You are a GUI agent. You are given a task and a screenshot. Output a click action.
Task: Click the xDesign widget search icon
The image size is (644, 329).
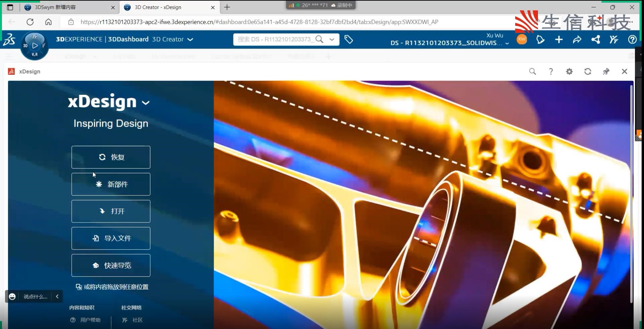click(x=532, y=71)
